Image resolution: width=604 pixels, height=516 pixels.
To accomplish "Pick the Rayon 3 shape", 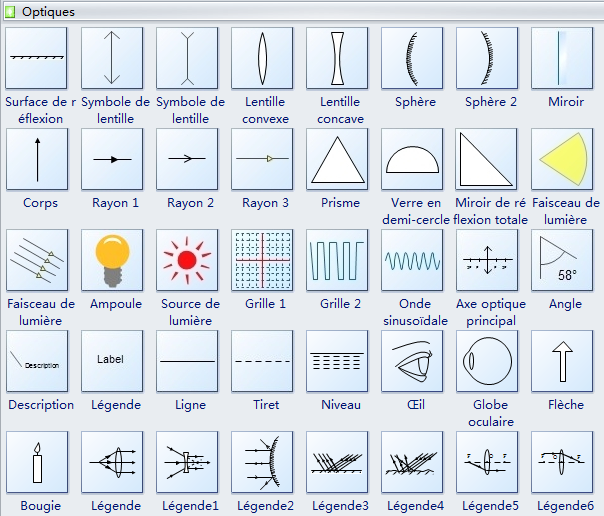I will 262,159.
